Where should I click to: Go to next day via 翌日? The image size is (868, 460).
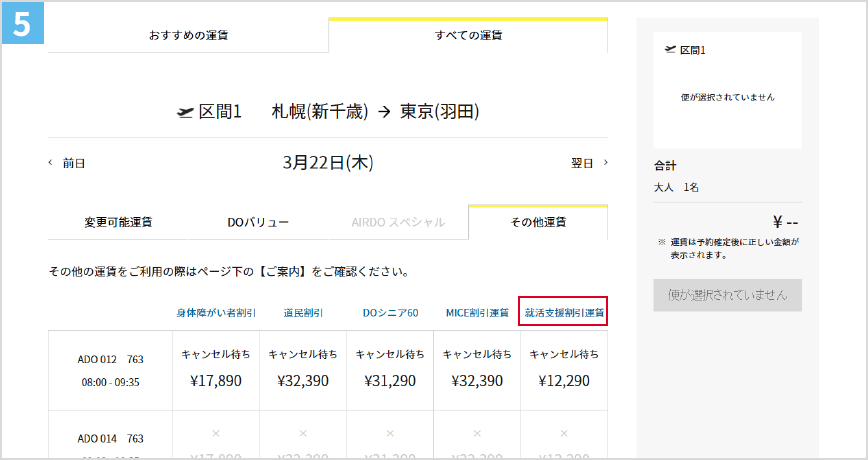tap(582, 163)
